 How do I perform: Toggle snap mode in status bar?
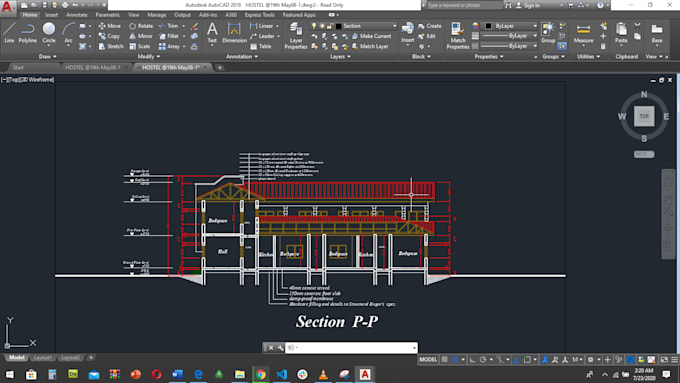[454, 360]
